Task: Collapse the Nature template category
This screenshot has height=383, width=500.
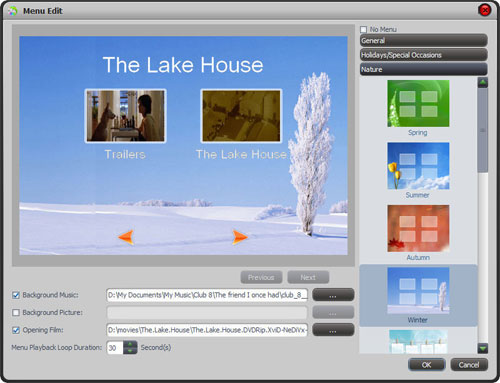Action: click(x=423, y=69)
